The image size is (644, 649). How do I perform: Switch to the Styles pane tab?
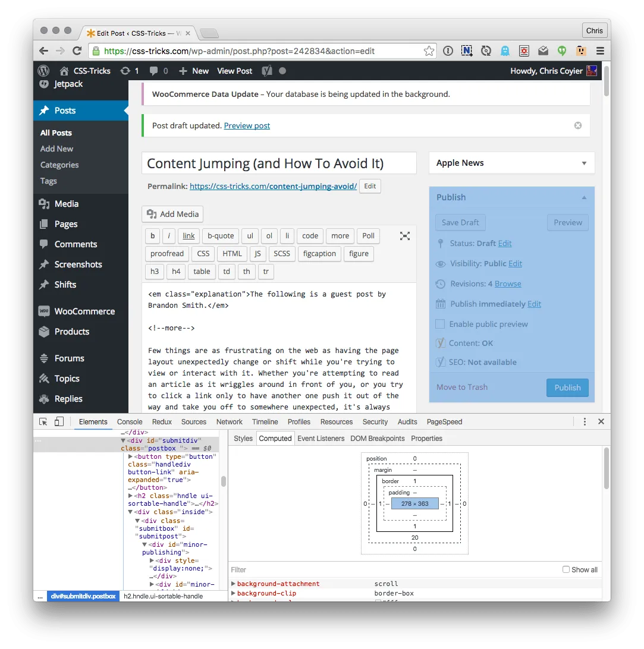pyautogui.click(x=243, y=439)
